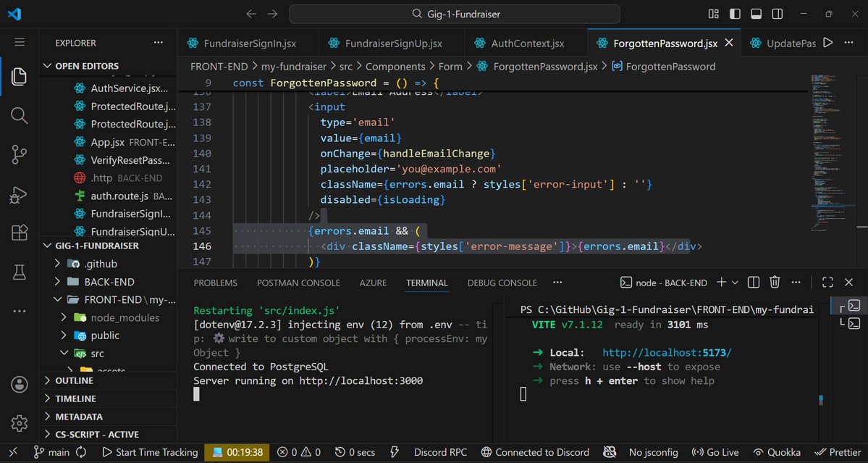Collapse the GIG-1-FUNDRAISER folder section
This screenshot has width=868, height=463.
coord(109,246)
